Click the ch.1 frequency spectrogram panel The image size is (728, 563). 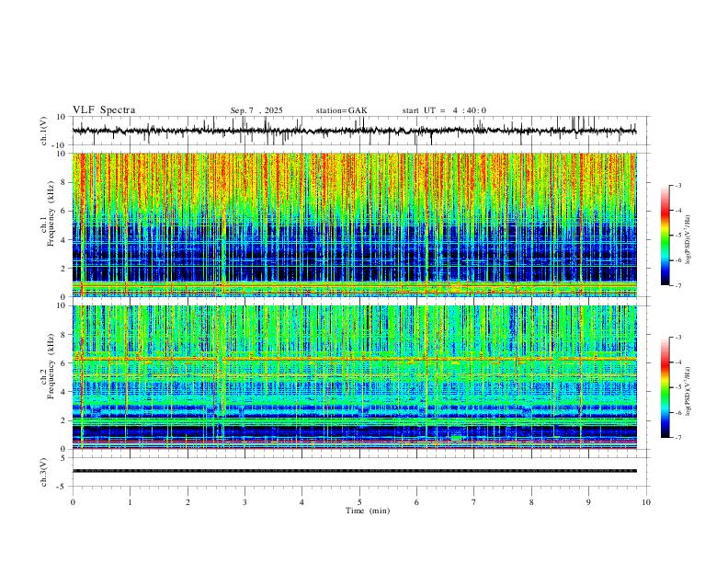coord(354,224)
